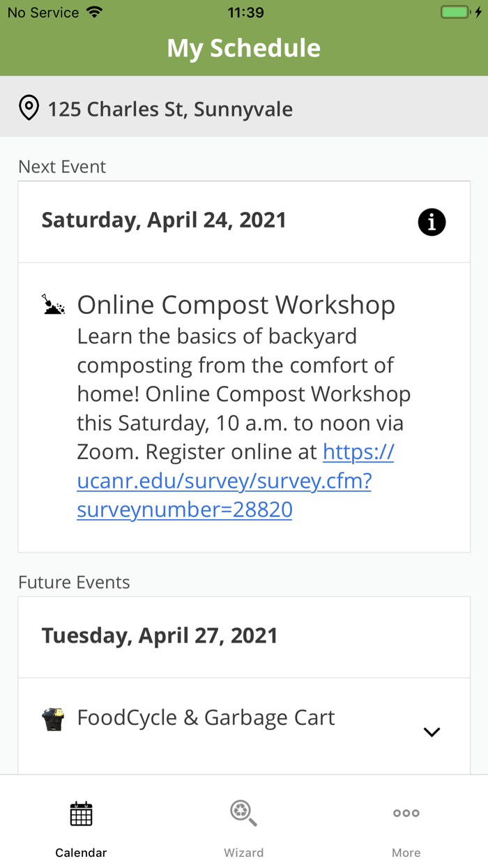Change the 125 Charles St, Sunnyvale address
The width and height of the screenshot is (488, 868).
170,109
